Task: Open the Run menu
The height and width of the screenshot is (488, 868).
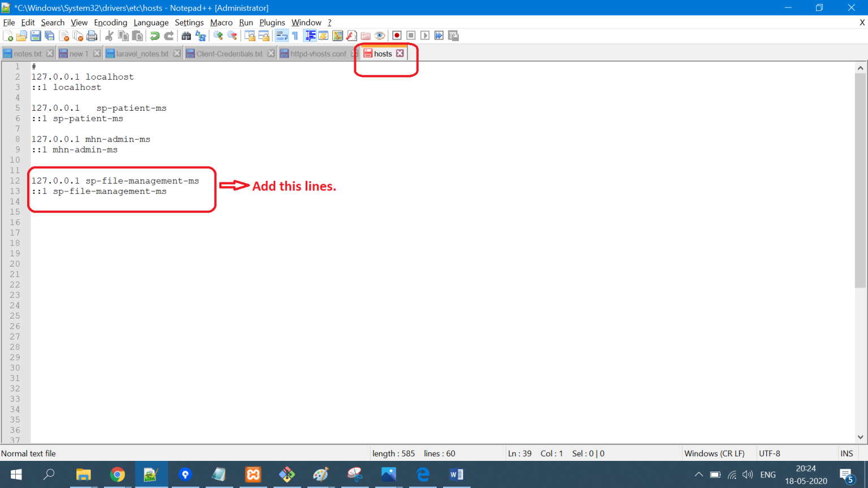Action: 246,23
